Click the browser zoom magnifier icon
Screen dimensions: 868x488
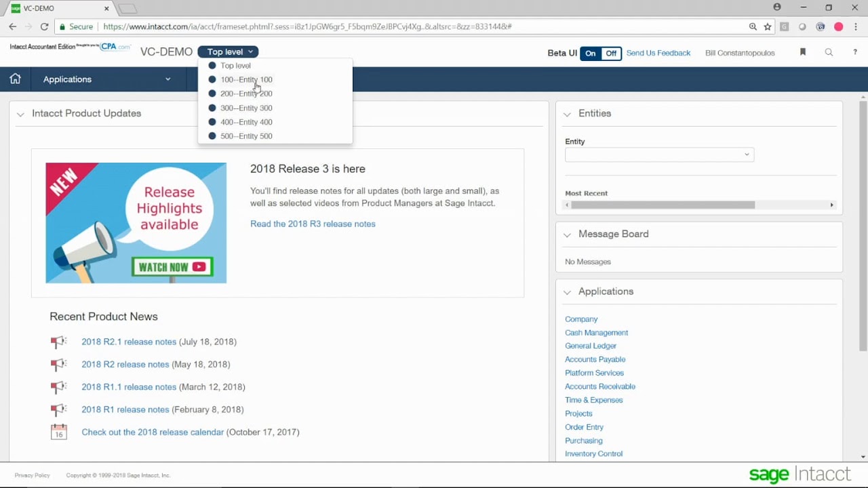pyautogui.click(x=753, y=26)
